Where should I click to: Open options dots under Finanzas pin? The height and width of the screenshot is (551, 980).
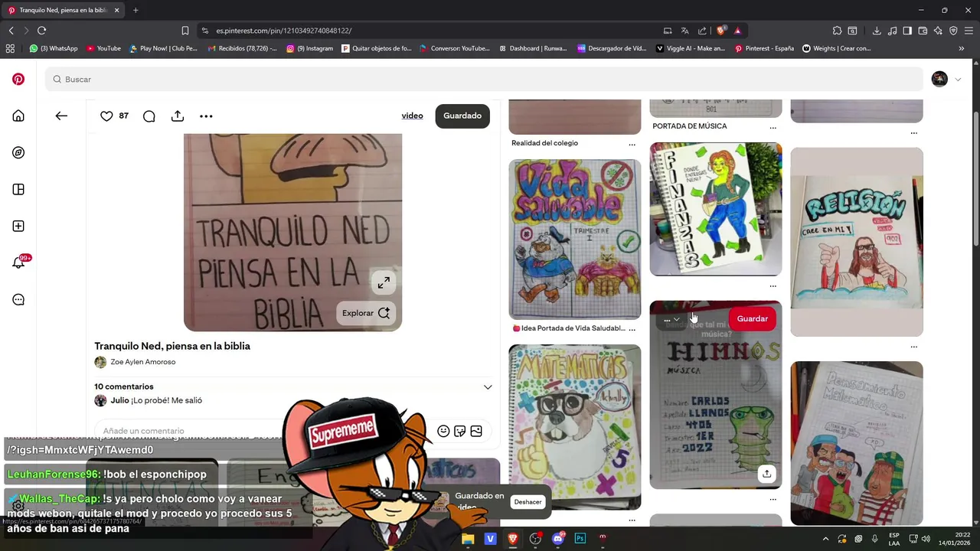point(773,286)
